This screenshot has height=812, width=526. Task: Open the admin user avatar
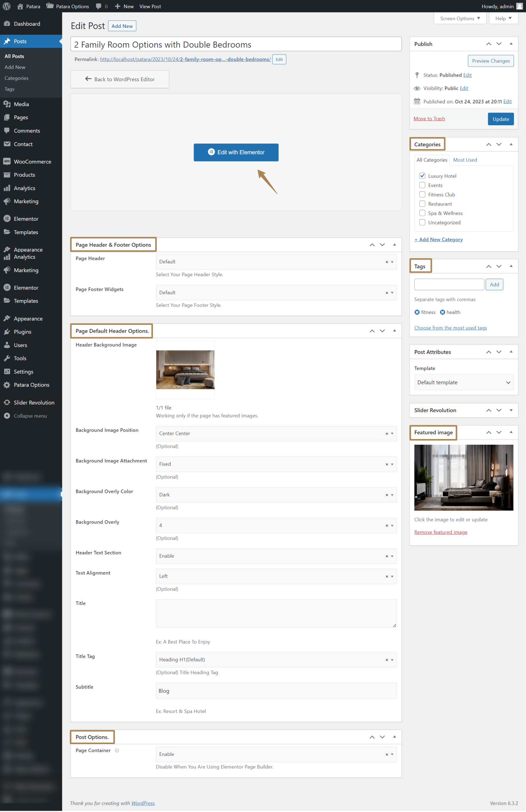[519, 6]
